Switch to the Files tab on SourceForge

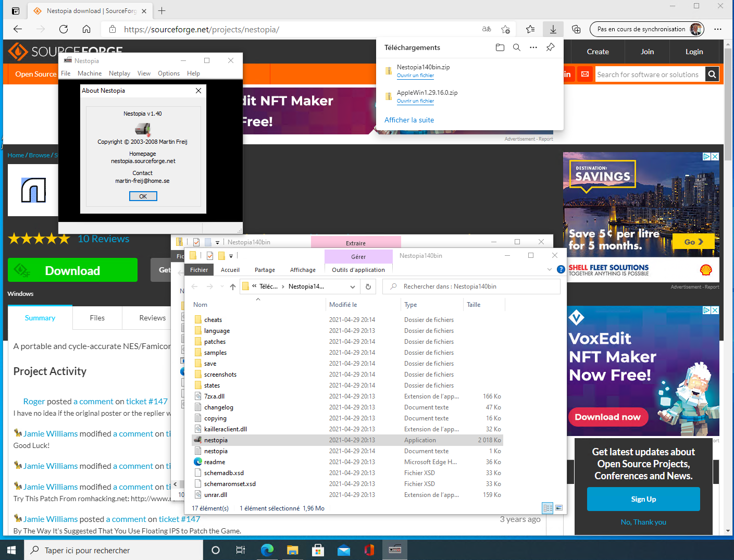(97, 318)
